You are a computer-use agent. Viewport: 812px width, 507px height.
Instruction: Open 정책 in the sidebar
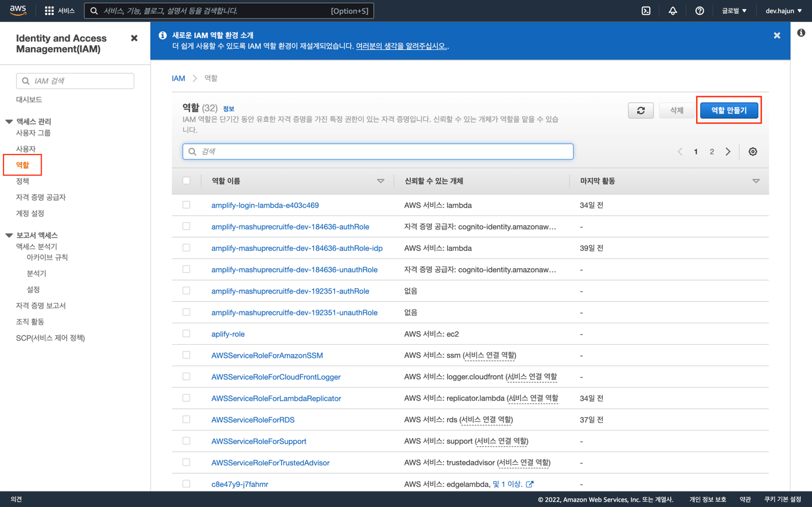tap(23, 181)
